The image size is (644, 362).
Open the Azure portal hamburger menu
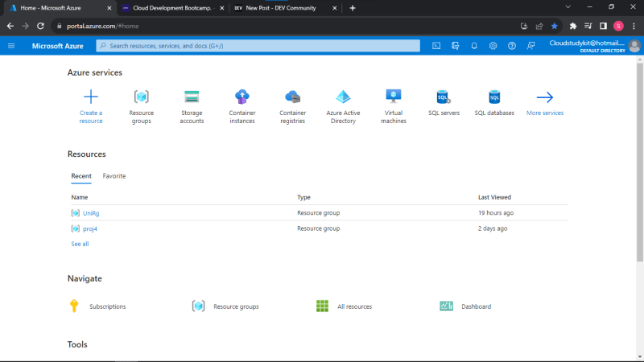(11, 46)
